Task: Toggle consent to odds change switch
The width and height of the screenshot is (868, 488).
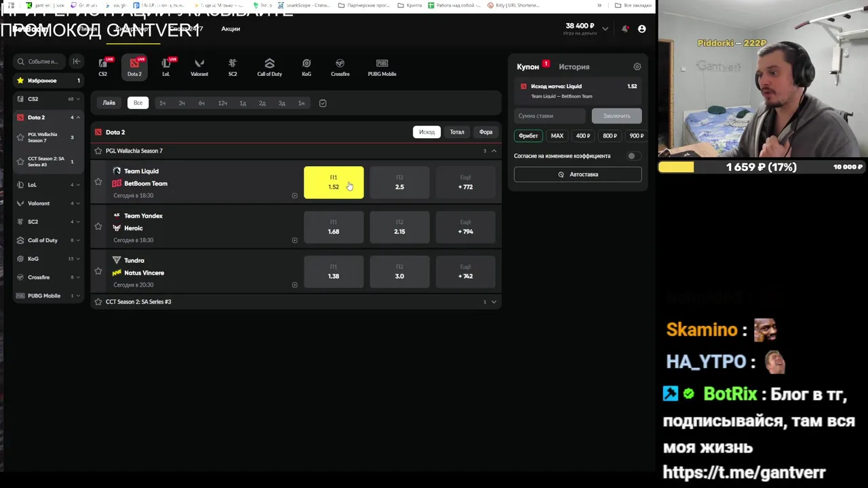Action: [x=633, y=156]
